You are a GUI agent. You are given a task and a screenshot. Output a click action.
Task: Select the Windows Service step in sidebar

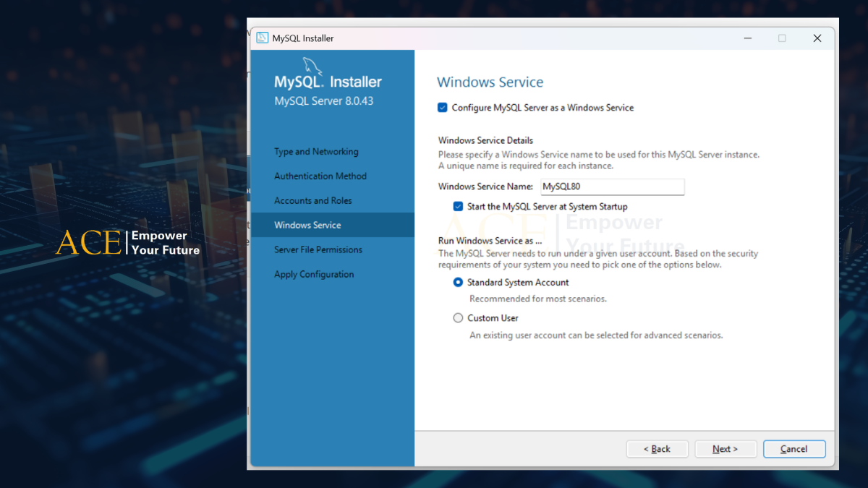tap(307, 226)
